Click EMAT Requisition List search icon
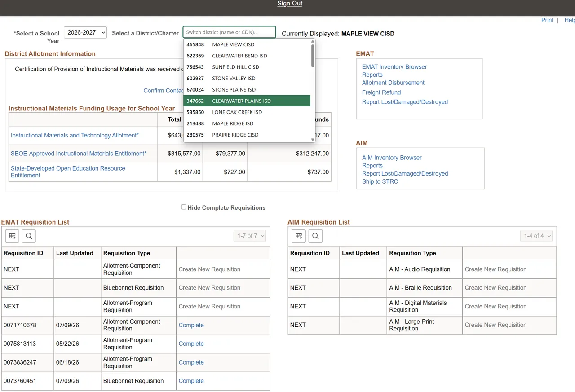The image size is (575, 392). [x=29, y=236]
